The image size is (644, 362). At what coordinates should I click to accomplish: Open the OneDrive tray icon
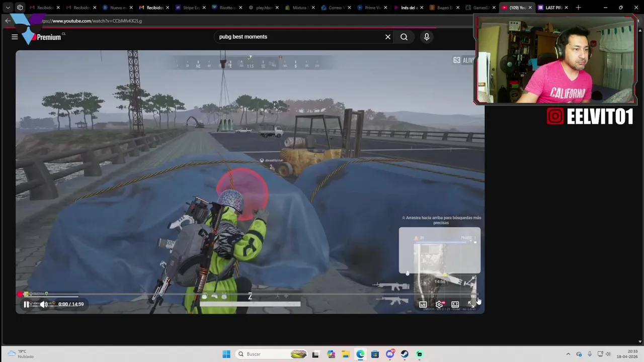(579, 354)
